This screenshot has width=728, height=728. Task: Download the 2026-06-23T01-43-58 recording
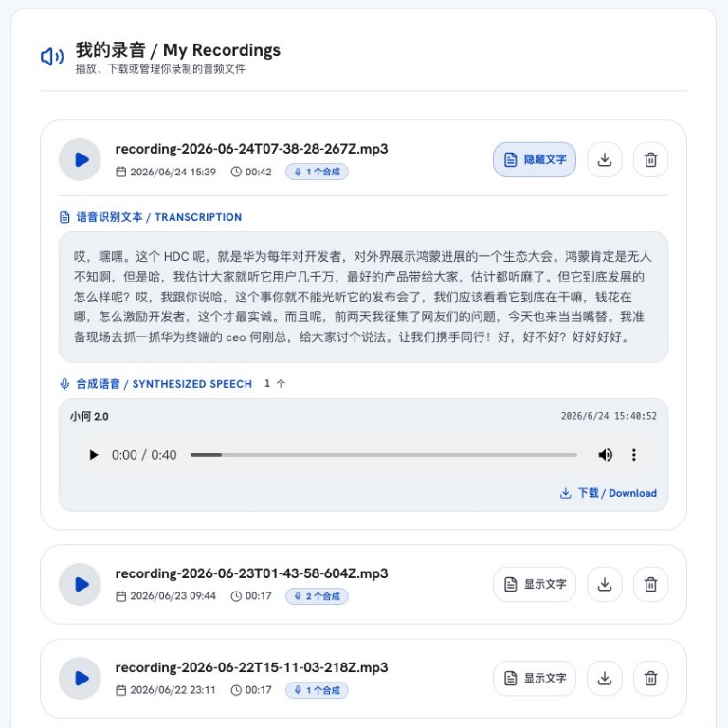coord(605,585)
